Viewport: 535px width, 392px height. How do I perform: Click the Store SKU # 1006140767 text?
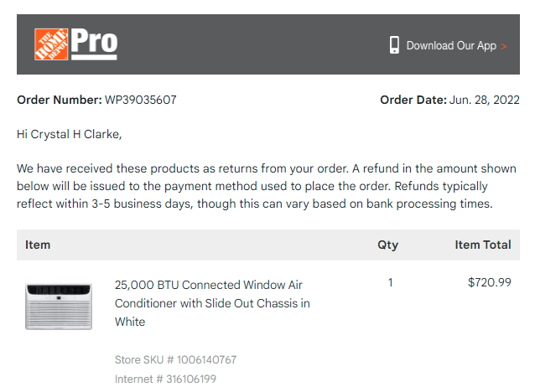(175, 359)
